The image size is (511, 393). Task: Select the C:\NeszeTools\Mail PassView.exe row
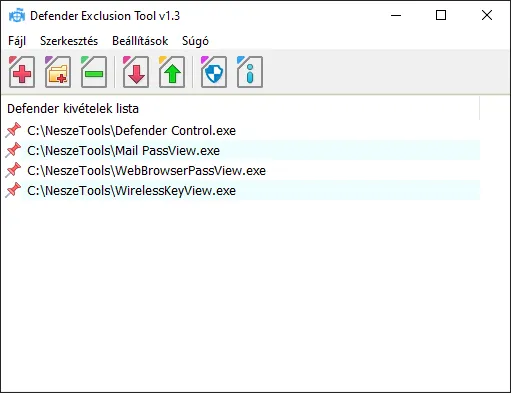(242, 150)
